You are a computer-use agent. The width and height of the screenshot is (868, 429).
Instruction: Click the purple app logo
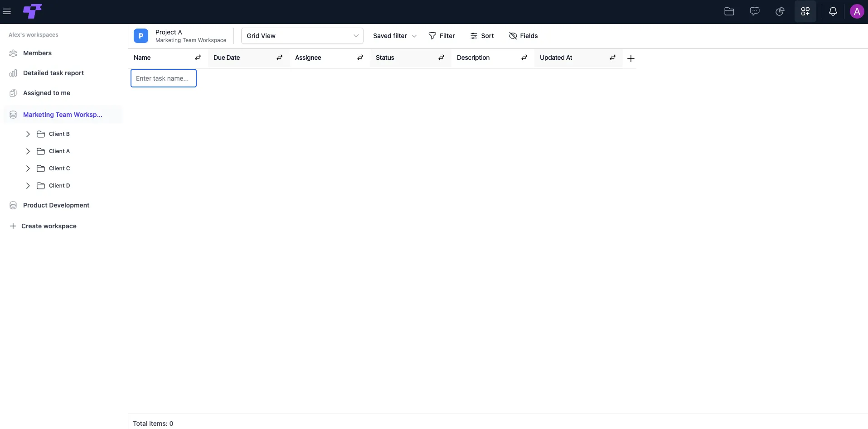(x=33, y=11)
